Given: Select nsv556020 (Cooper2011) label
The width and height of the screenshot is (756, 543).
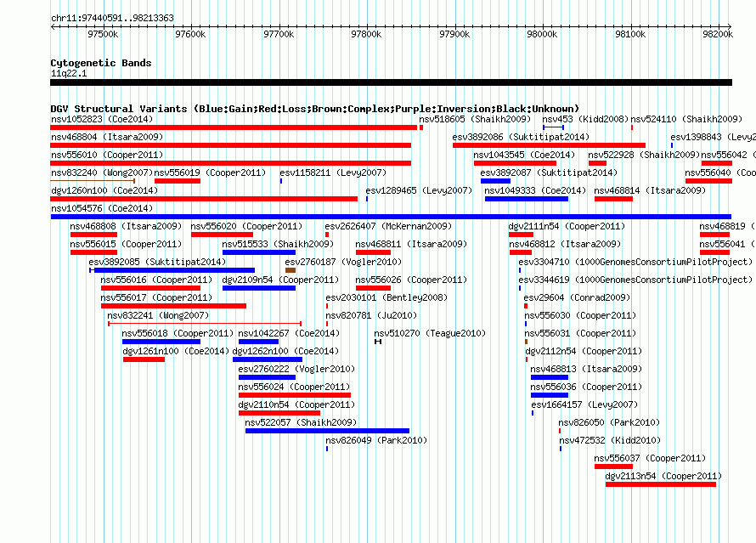Looking at the screenshot, I should 246,226.
